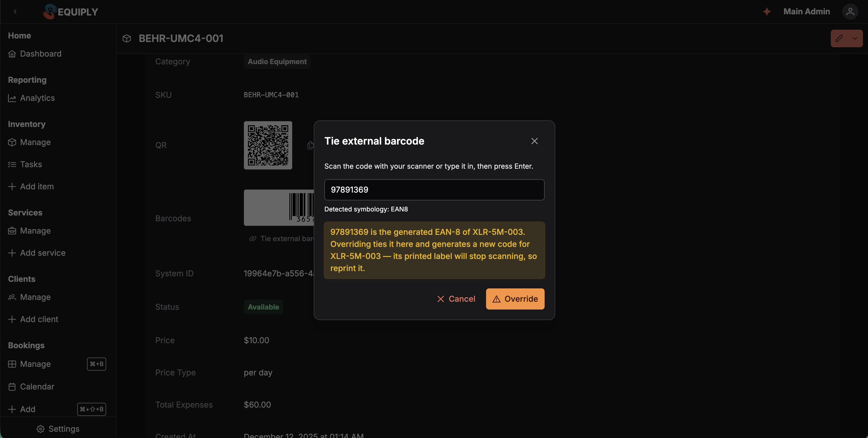The image size is (868, 438).
Task: Click Add item in the sidebar
Action: click(x=31, y=187)
